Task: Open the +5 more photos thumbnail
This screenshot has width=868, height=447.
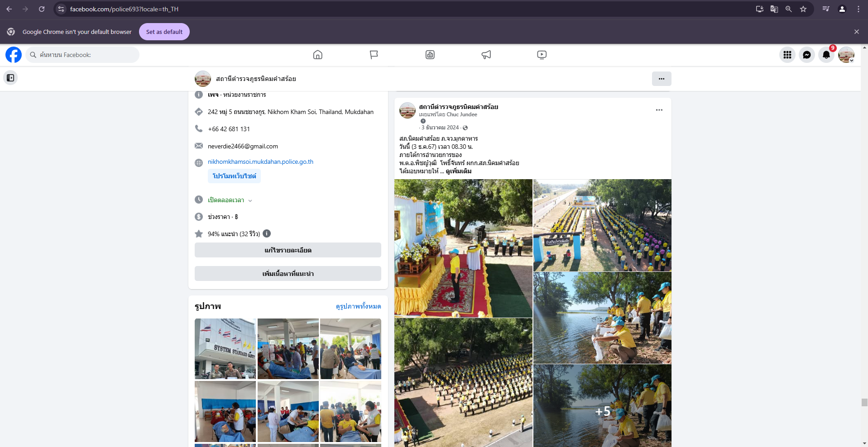Action: click(x=602, y=406)
